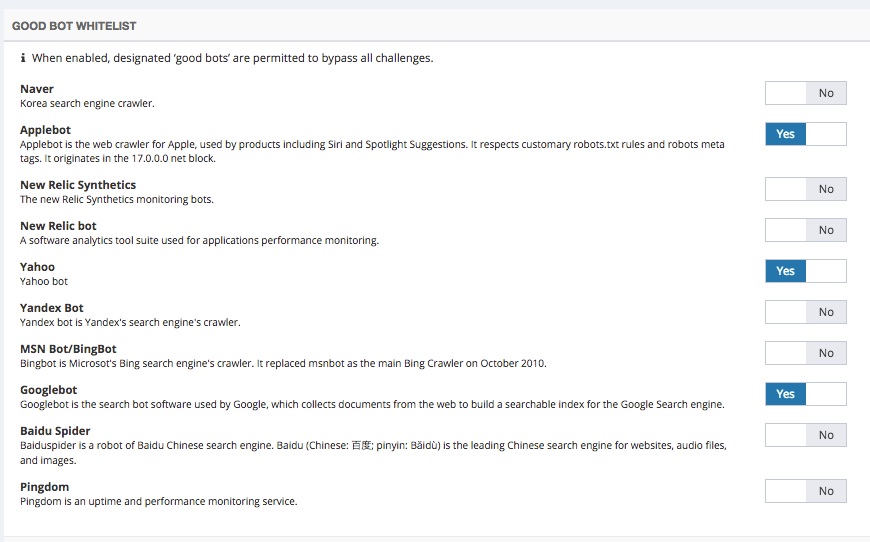Turn on New Relic Synthetics toggle
870x542 pixels.
(805, 189)
